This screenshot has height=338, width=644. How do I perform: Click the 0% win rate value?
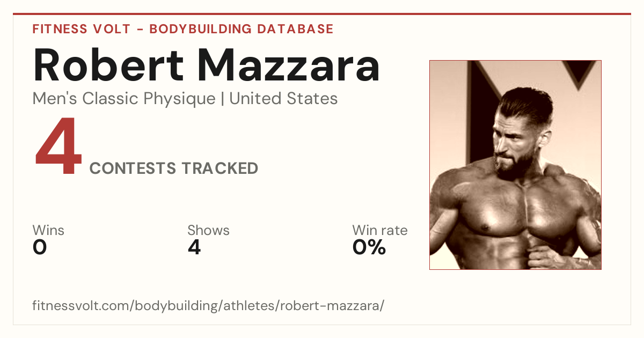[x=369, y=247]
